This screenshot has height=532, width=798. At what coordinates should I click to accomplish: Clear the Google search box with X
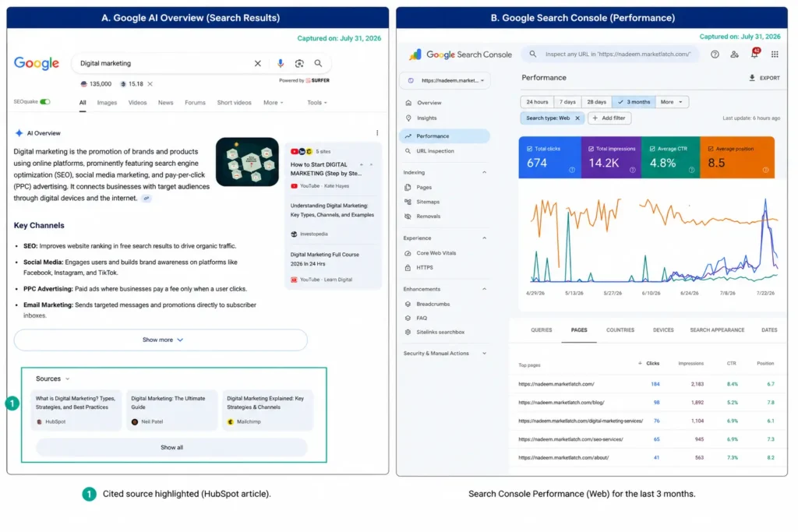[x=257, y=64]
